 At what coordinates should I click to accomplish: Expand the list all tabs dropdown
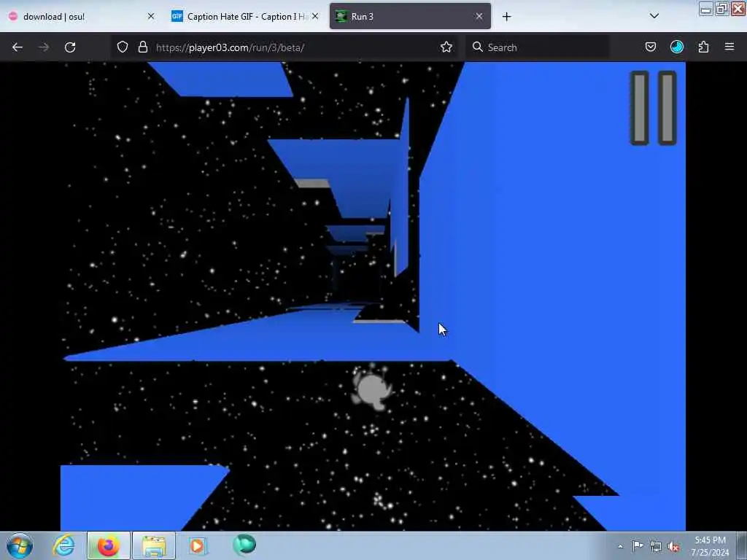654,16
